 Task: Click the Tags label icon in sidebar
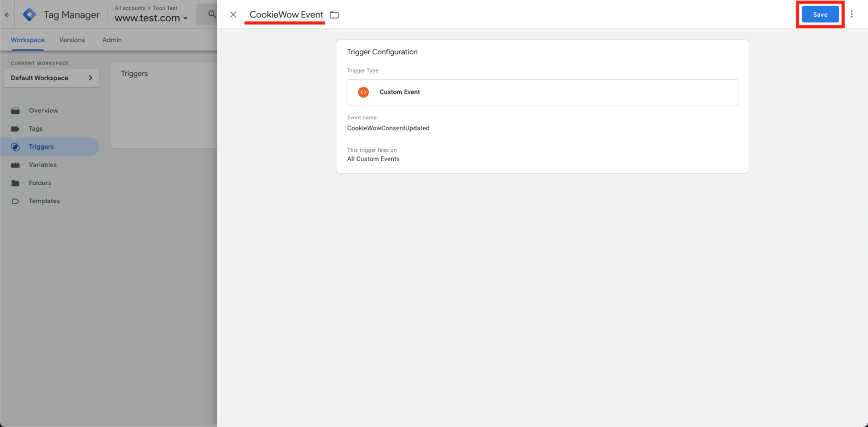16,129
